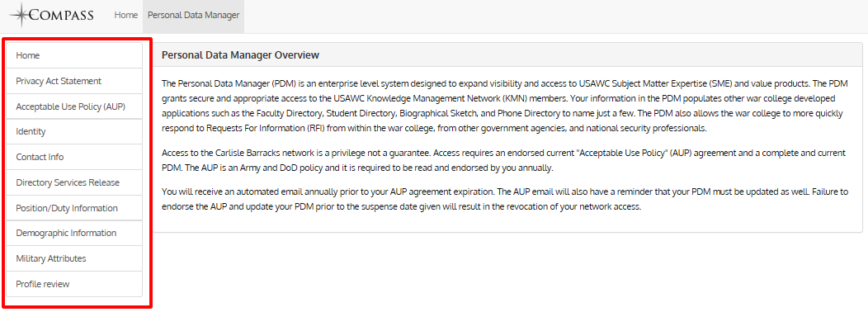Click the Compass star emblem icon

[x=20, y=16]
